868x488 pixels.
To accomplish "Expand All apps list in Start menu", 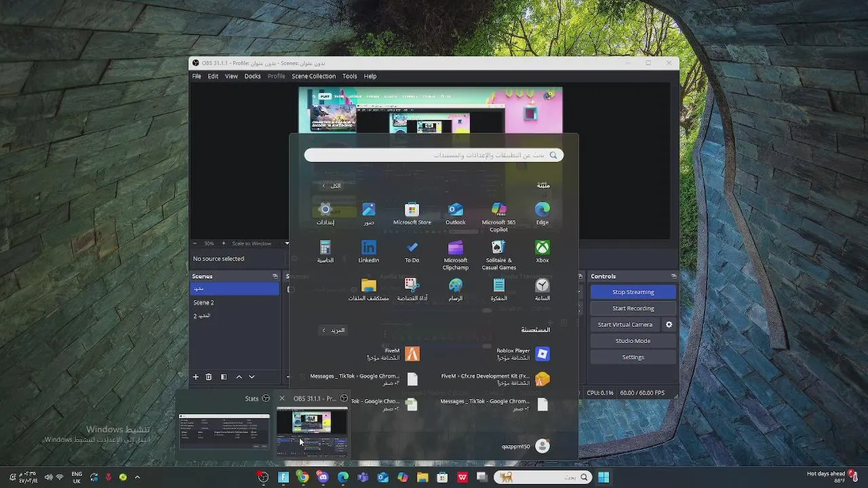I will [x=332, y=186].
